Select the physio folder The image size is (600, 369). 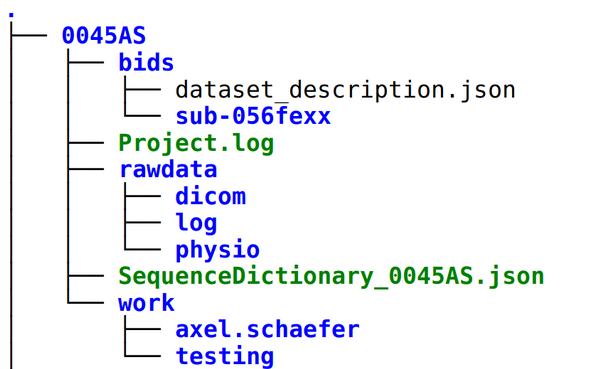pos(218,250)
